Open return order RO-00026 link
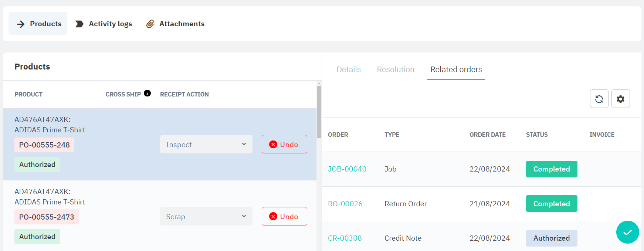644x251 pixels. 345,204
